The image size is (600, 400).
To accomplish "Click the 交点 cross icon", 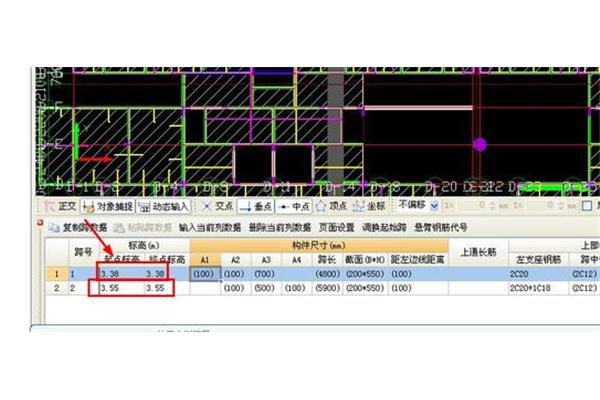I will point(207,207).
